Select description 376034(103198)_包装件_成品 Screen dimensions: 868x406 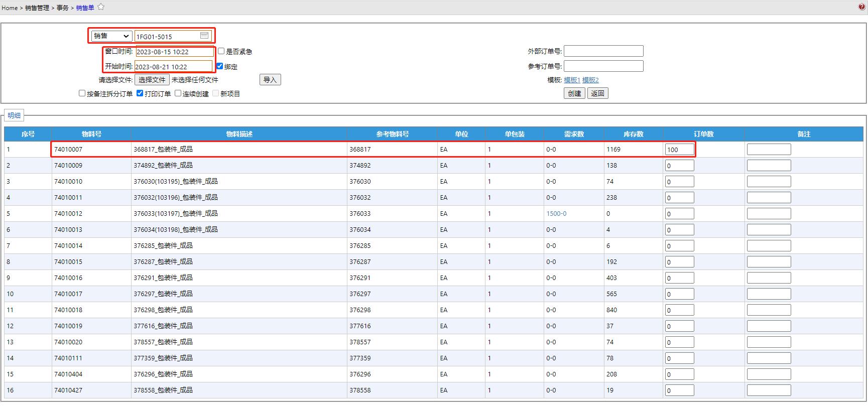coord(176,230)
